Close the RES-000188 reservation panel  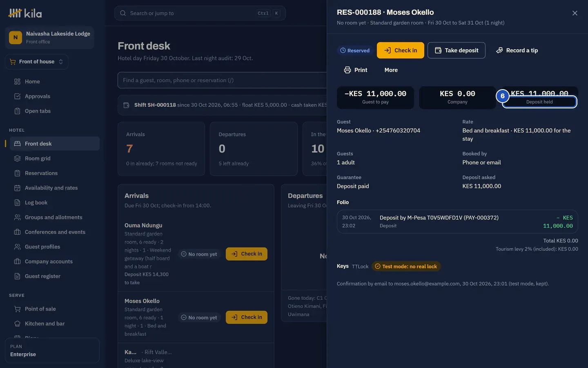[575, 13]
